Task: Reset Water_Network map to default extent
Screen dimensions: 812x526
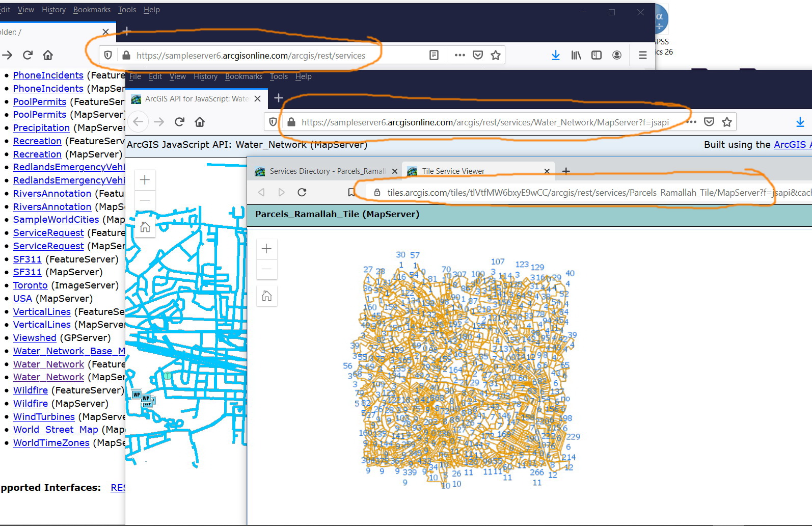Action: click(145, 227)
